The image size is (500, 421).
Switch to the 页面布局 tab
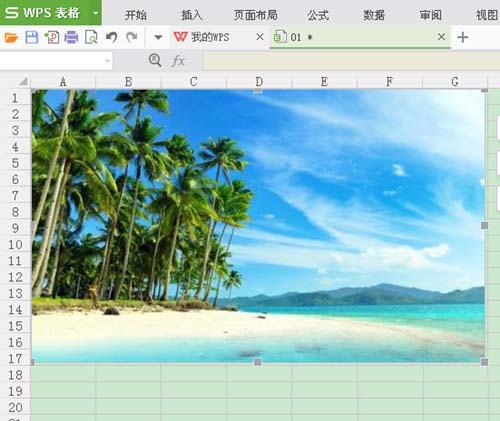pyautogui.click(x=255, y=15)
